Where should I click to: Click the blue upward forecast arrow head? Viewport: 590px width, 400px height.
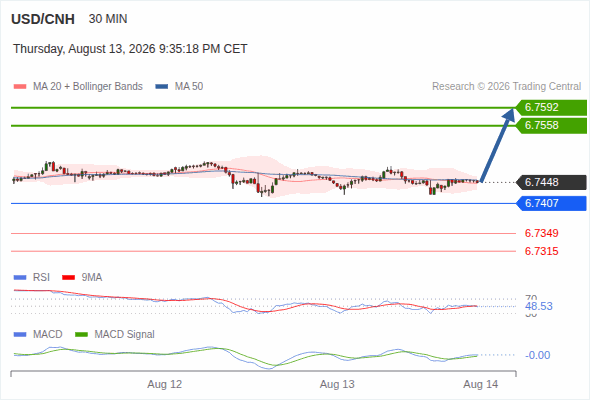click(509, 115)
